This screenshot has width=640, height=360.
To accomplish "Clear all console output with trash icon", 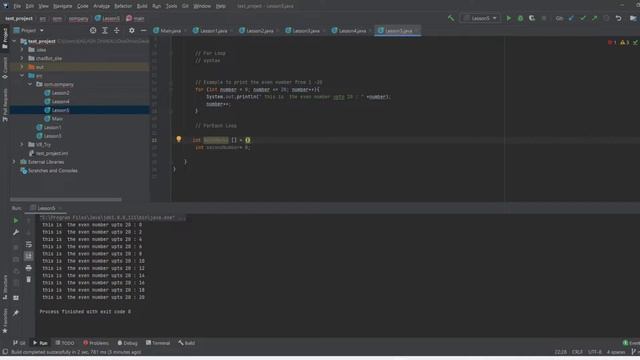I will tap(29, 280).
